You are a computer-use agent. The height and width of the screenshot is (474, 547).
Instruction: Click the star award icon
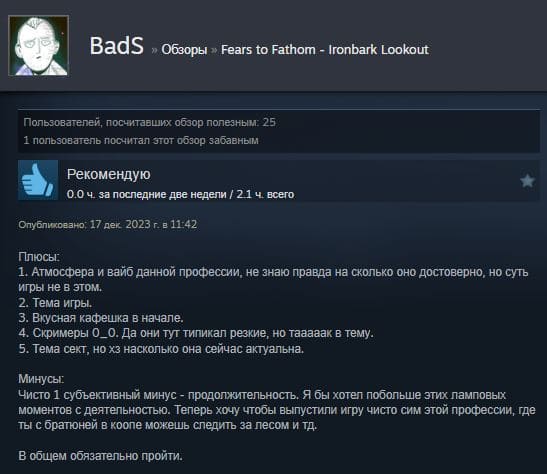tap(527, 181)
